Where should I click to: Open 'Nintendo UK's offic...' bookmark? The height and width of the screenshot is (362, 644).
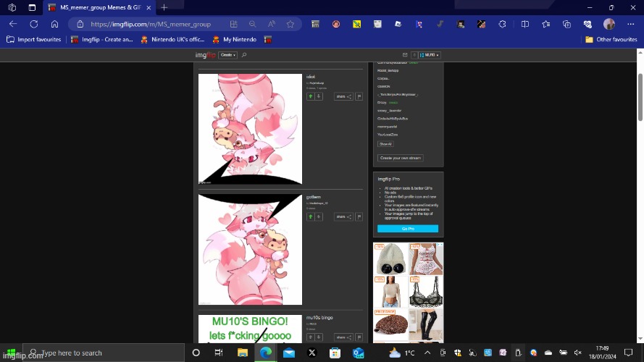pyautogui.click(x=172, y=39)
